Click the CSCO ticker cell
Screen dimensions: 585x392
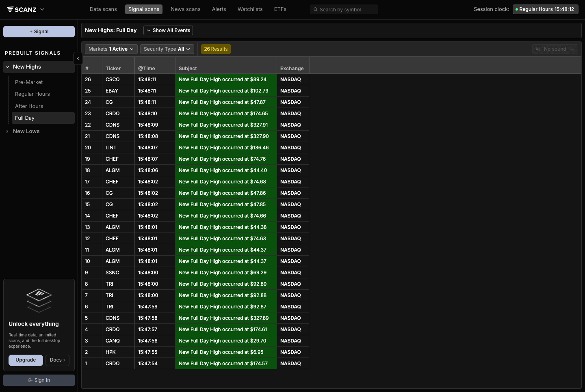coord(118,80)
